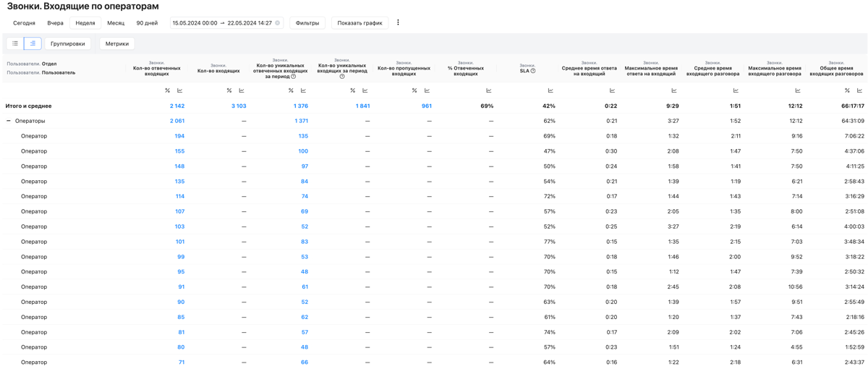The image size is (868, 369).
Task: Select the Месяц period tab
Action: tap(116, 23)
